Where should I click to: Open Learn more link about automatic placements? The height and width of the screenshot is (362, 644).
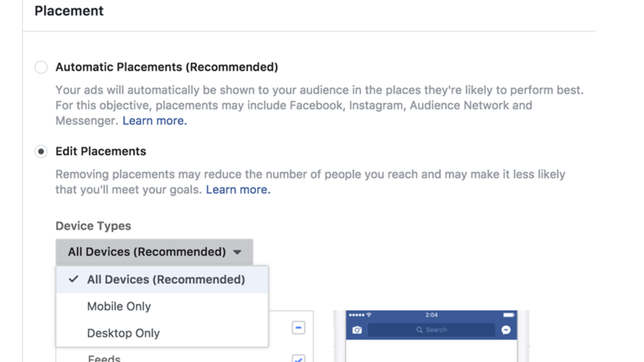pos(155,121)
